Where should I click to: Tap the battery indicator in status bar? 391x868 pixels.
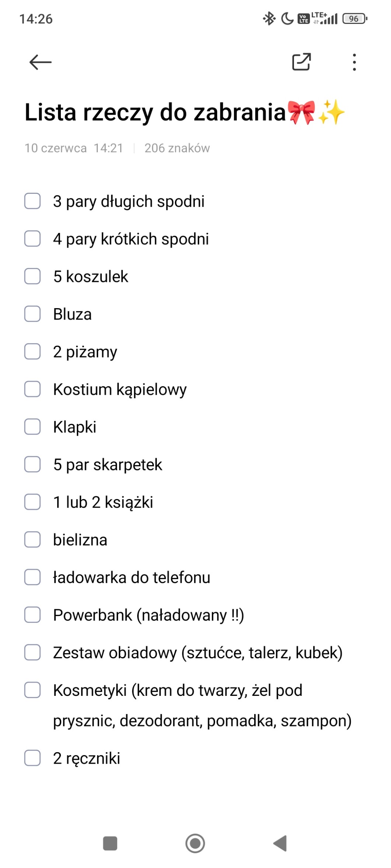pos(354,18)
